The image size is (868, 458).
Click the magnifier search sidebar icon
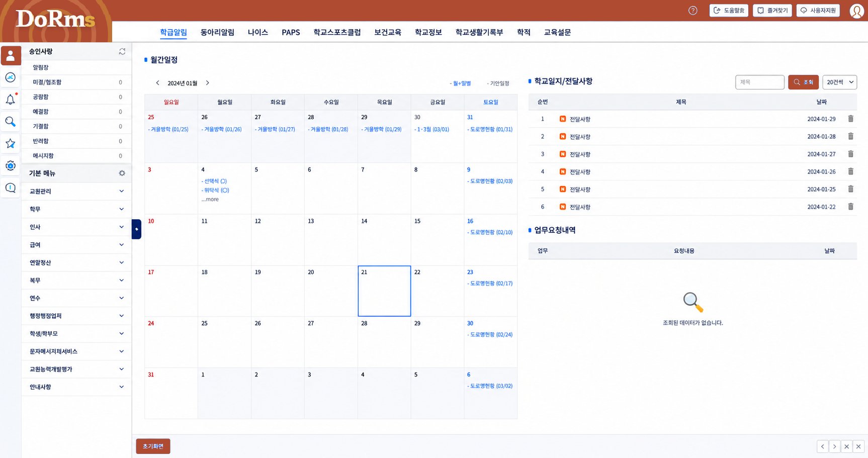11,121
